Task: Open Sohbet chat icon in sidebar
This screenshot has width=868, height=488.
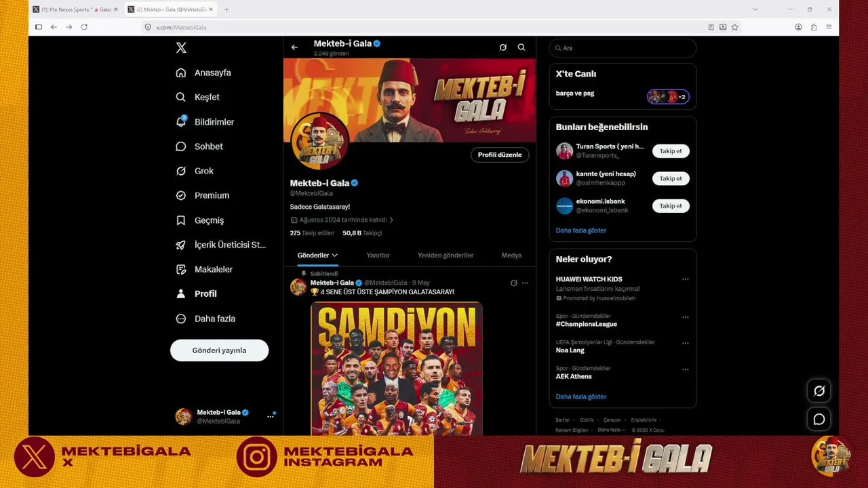Action: coord(180,146)
